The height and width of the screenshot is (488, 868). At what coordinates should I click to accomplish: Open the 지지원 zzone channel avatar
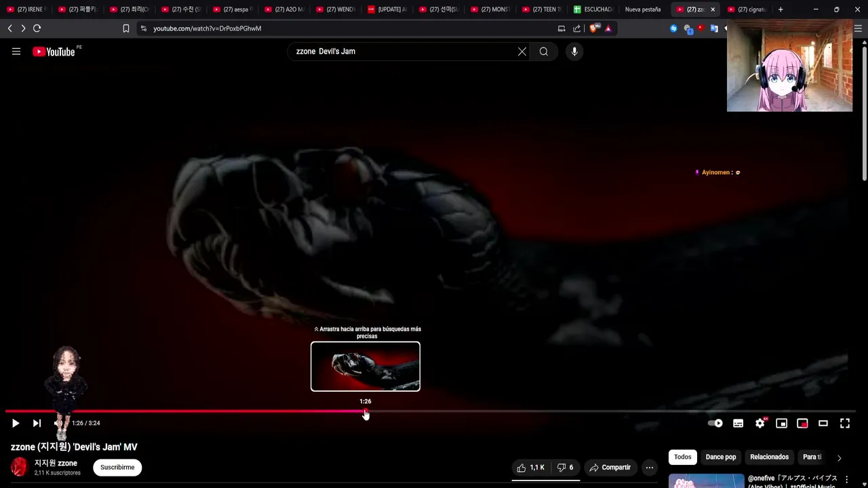point(19,467)
